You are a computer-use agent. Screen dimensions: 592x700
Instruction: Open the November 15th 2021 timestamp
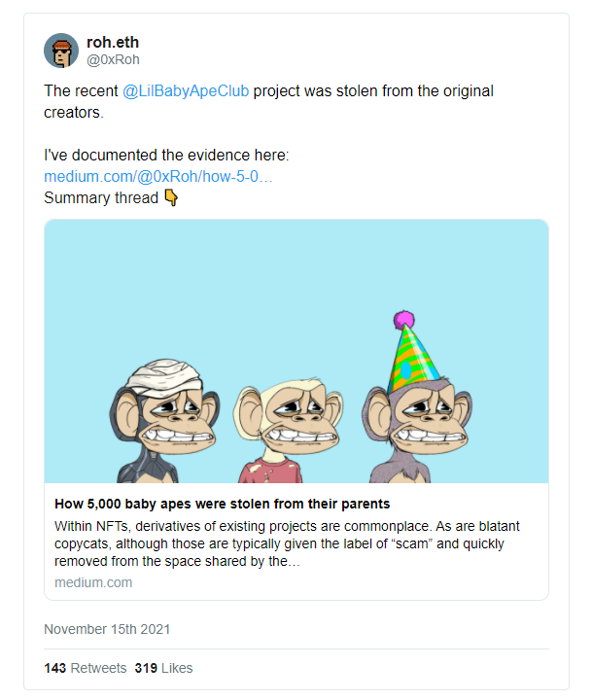(x=107, y=629)
